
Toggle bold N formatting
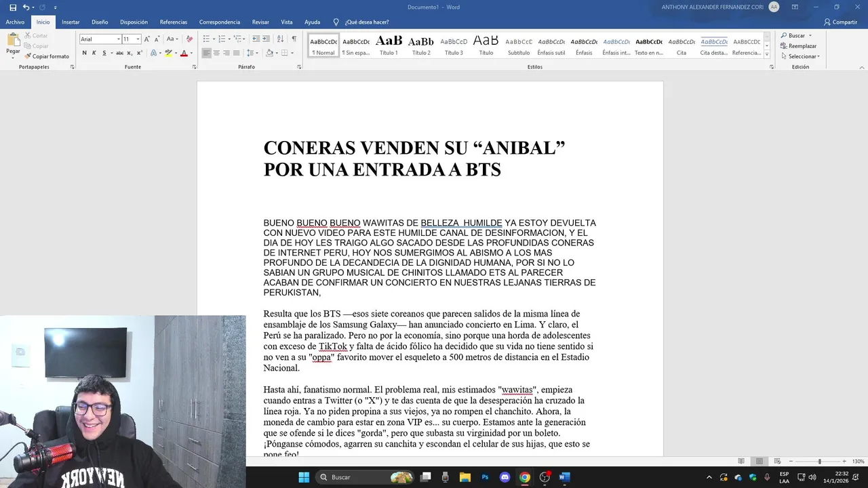click(x=85, y=53)
